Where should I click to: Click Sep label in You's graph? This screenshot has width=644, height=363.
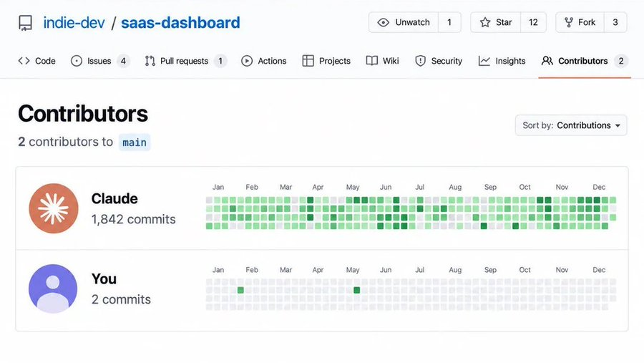(490, 270)
